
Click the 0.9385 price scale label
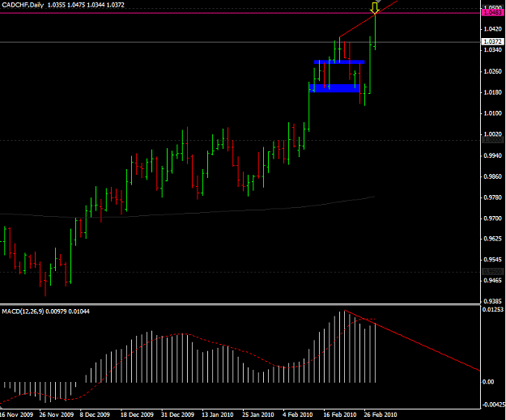pos(492,301)
